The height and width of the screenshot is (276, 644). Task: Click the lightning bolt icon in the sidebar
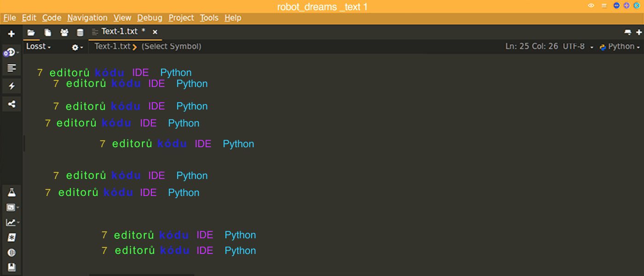pos(11,86)
